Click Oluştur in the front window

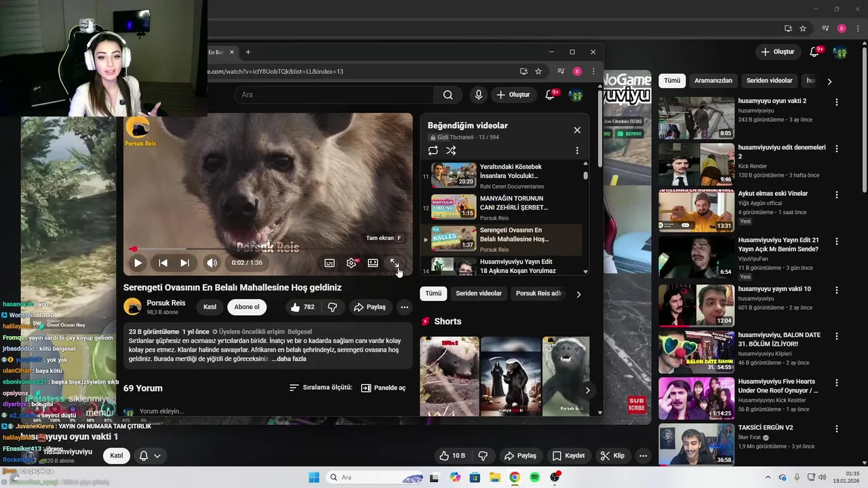coord(513,95)
